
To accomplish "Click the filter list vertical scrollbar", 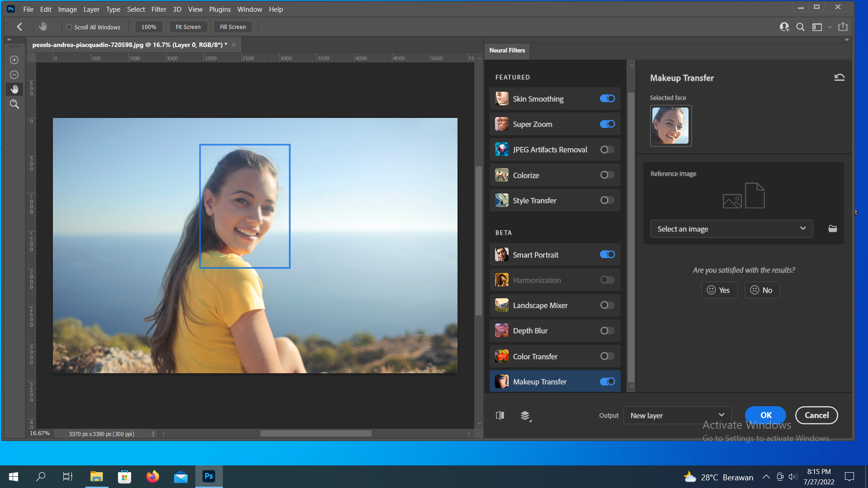I will tap(631, 237).
